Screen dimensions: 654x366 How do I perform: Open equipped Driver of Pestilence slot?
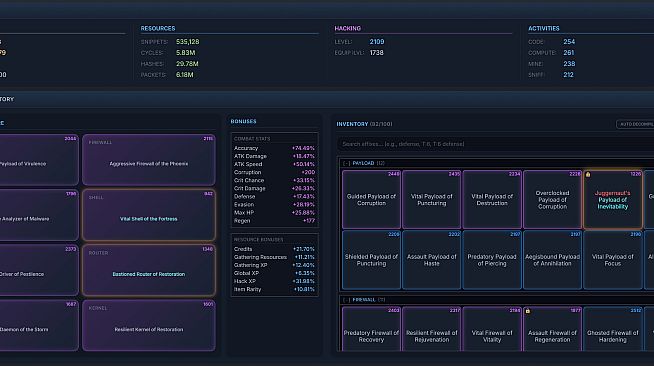[x=39, y=270]
